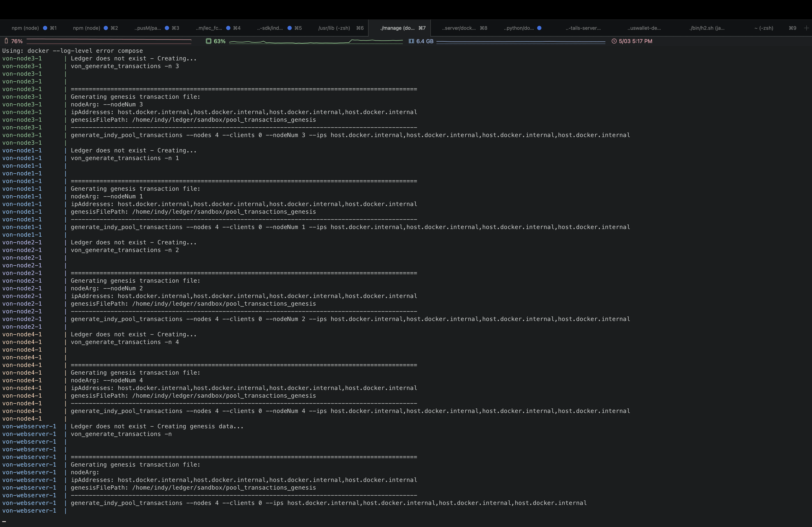Click the memory icon beside 6.4 GB
The height and width of the screenshot is (527, 812).
coord(411,41)
